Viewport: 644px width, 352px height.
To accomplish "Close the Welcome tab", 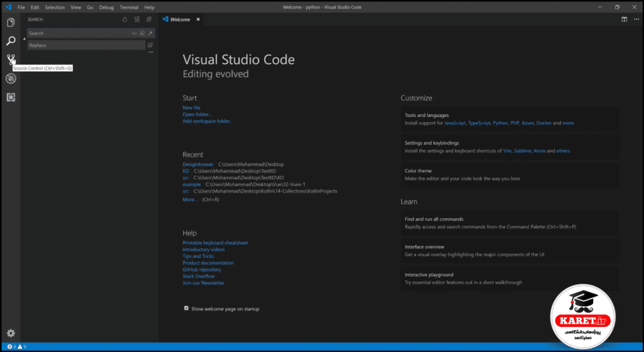I will pos(198,19).
